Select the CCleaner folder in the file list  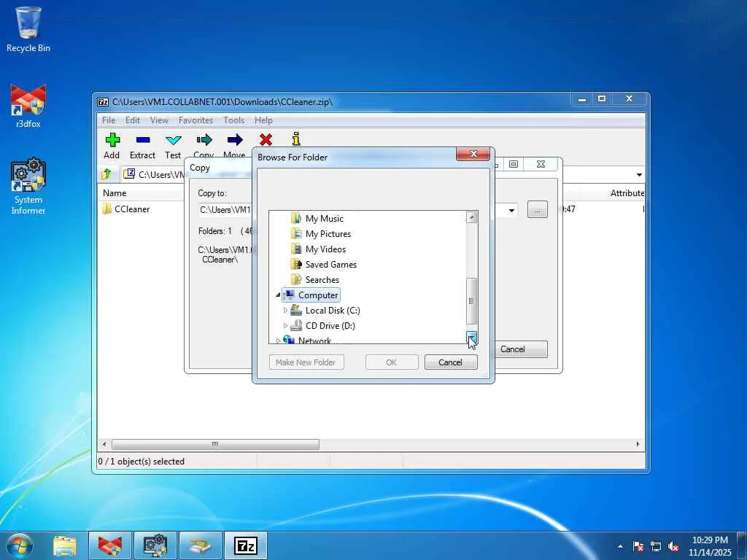[x=126, y=209]
